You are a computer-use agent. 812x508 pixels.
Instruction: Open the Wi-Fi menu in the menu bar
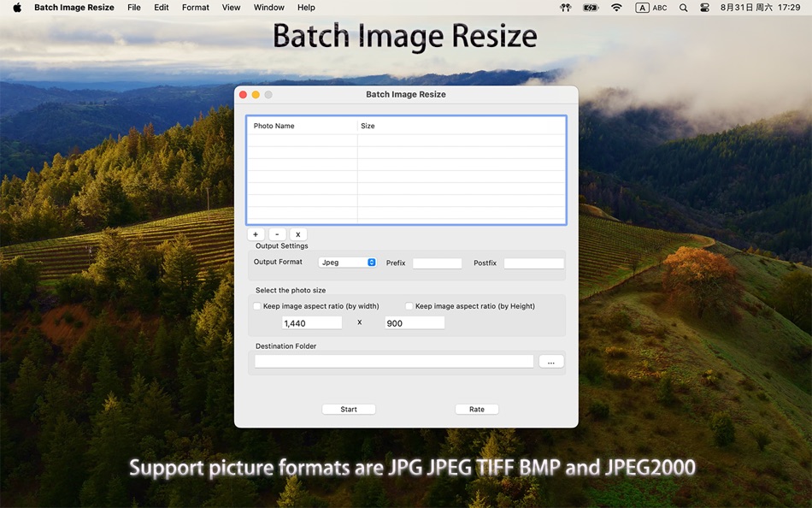click(x=616, y=7)
